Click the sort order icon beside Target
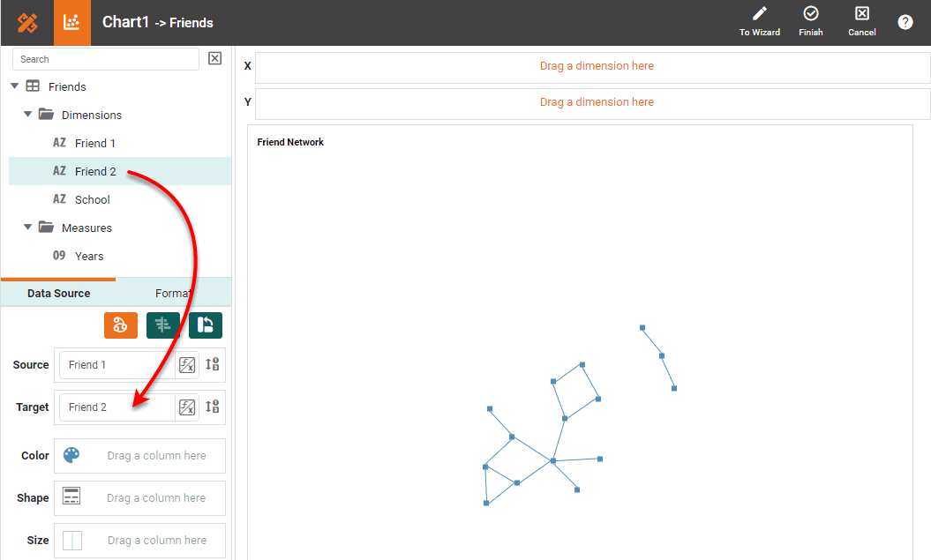 tap(212, 407)
